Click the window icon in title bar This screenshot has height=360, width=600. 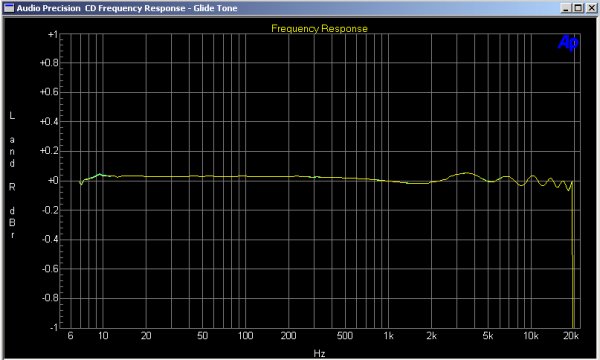pos(8,8)
